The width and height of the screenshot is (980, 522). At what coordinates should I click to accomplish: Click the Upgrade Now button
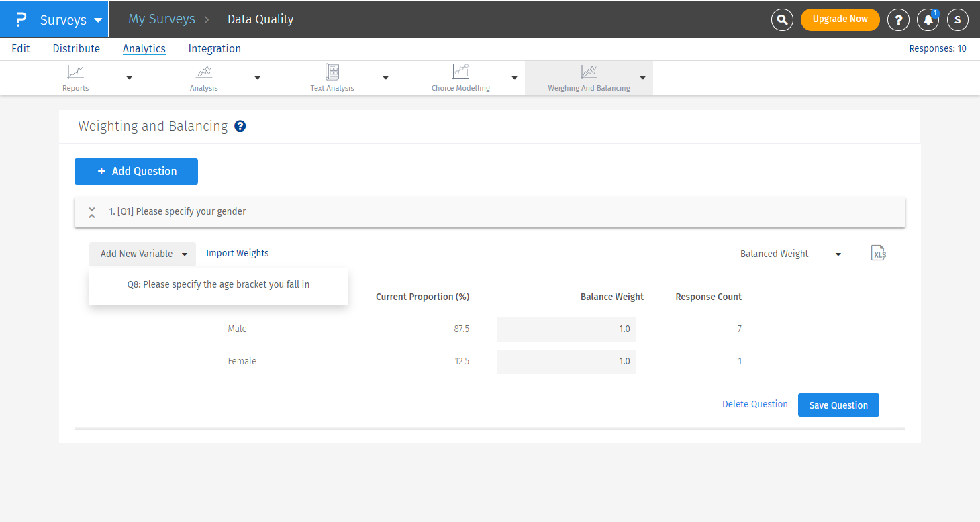(x=840, y=19)
